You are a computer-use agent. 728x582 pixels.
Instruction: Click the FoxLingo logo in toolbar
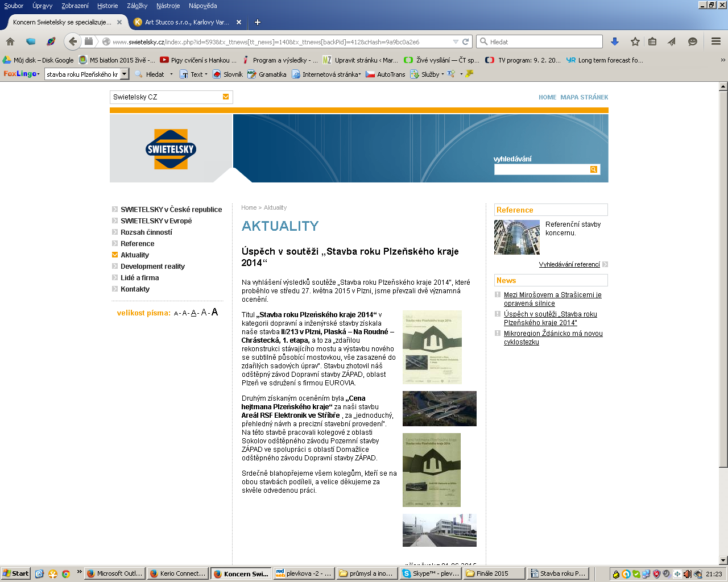(20, 74)
